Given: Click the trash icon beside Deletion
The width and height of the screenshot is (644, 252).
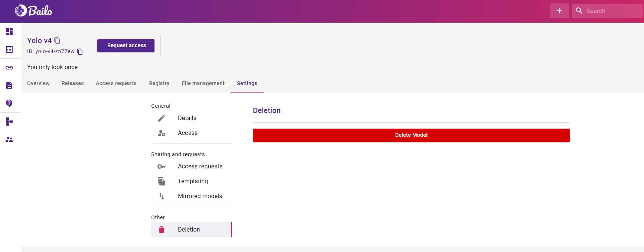Looking at the screenshot, I should (x=162, y=230).
